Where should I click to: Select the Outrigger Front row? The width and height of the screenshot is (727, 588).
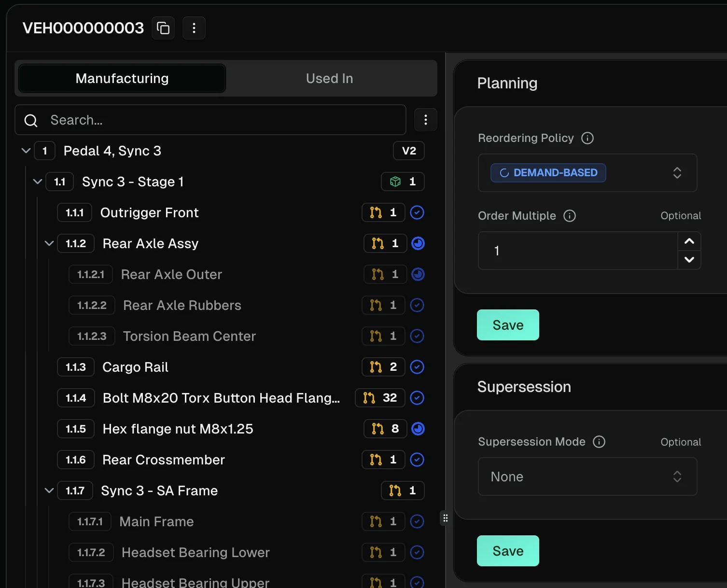[x=240, y=212]
